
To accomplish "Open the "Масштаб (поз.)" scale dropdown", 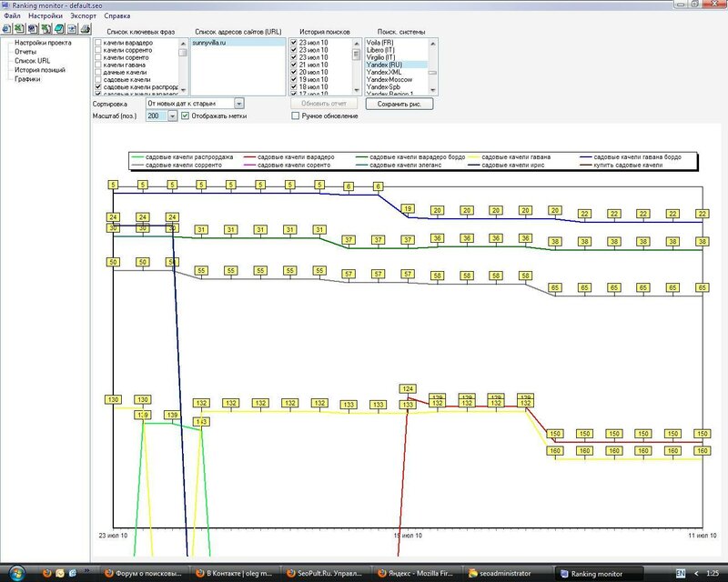I will pyautogui.click(x=174, y=116).
